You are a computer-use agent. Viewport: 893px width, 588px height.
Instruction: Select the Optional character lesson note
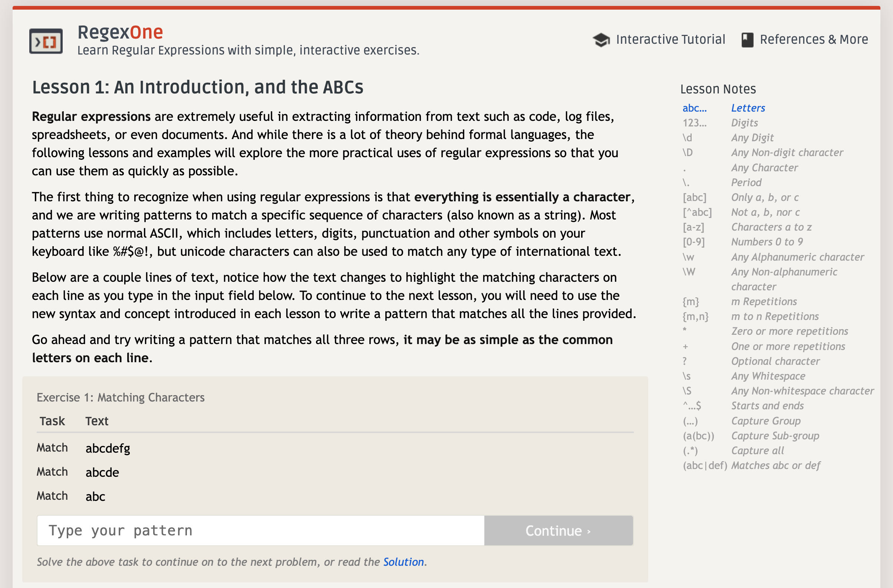tap(775, 361)
